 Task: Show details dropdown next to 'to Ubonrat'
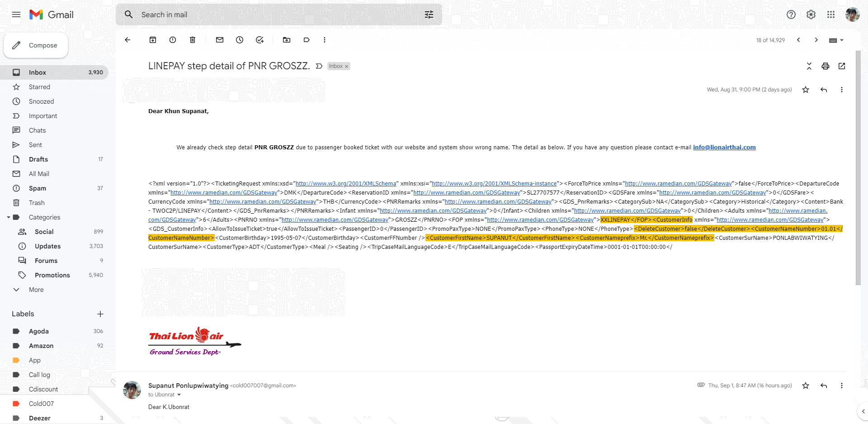tap(179, 395)
